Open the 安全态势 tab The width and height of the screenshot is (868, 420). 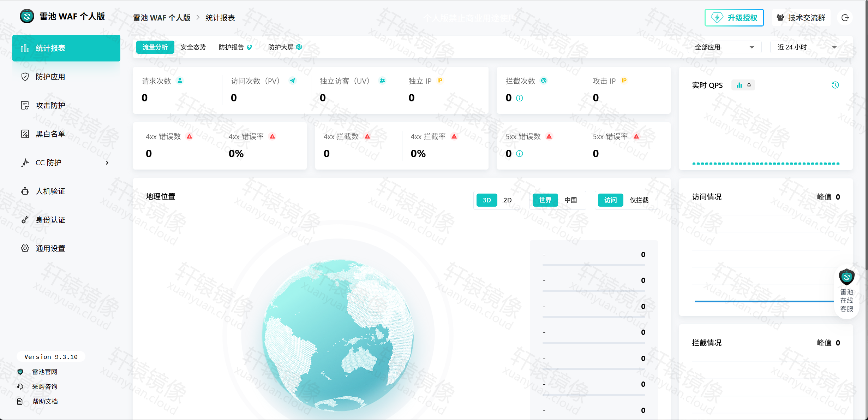193,47
